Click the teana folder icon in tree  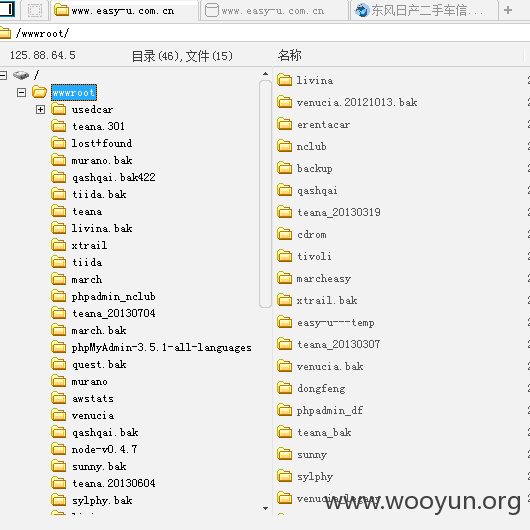tap(59, 211)
